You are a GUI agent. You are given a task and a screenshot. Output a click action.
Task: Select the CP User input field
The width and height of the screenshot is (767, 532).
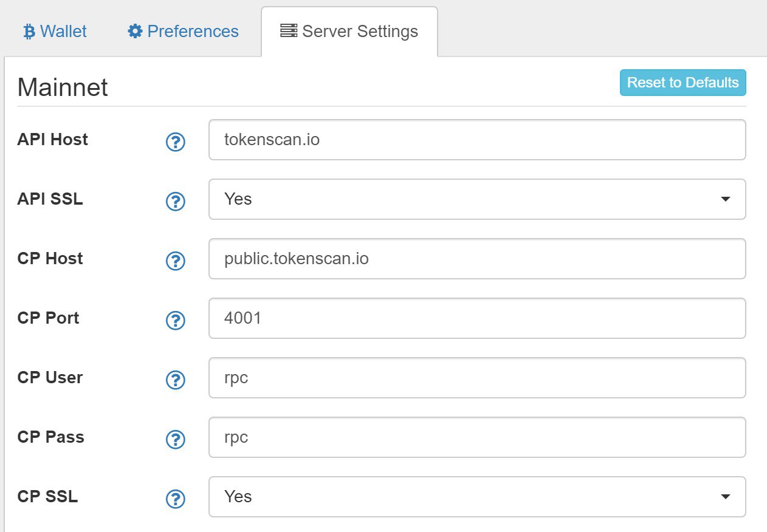pos(477,378)
